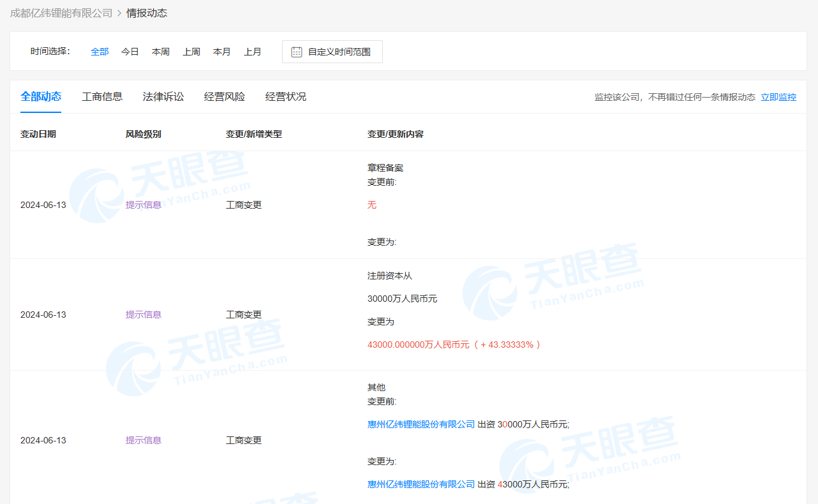This screenshot has width=818, height=504.
Task: Filter by 上月
Action: [x=253, y=52]
